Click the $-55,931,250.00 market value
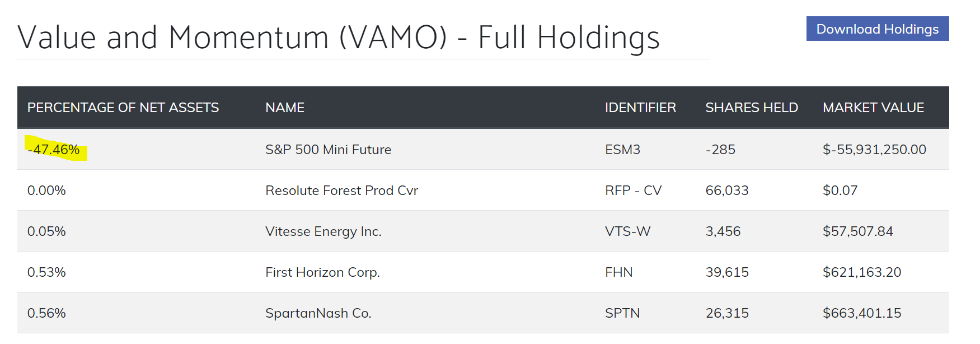 tap(874, 150)
